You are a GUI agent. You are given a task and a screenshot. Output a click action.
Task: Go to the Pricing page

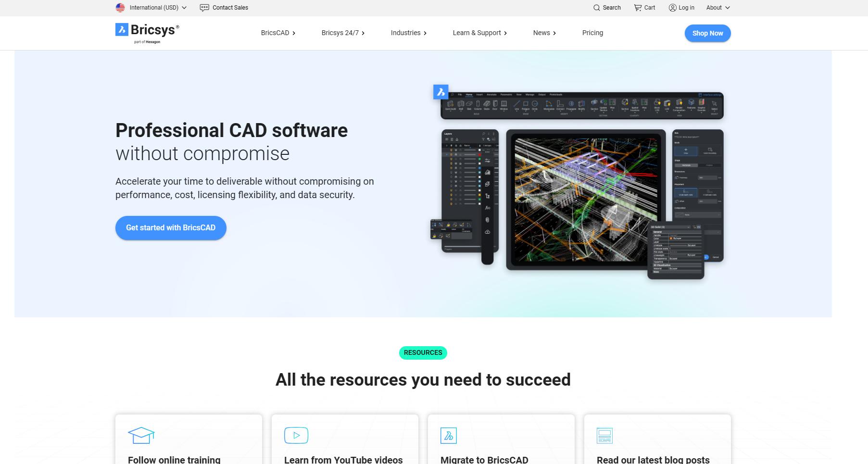[x=592, y=33]
